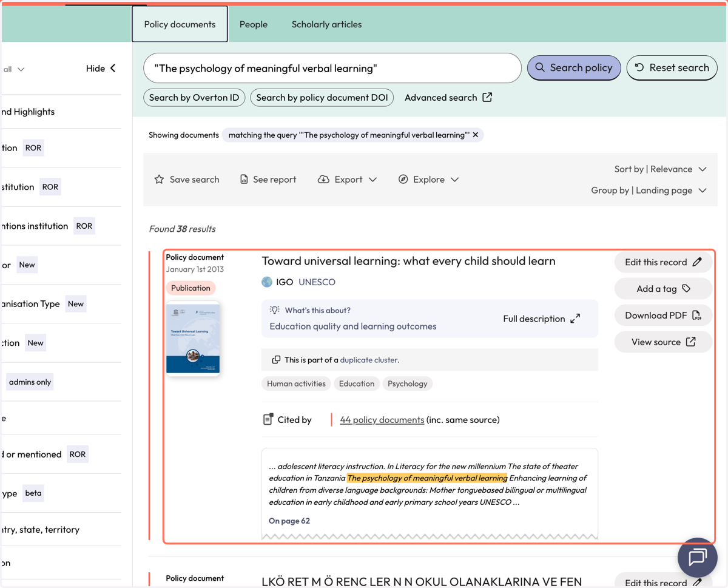This screenshot has height=588, width=728.
Task: Click the tag icon on Add a tag
Action: tap(686, 289)
